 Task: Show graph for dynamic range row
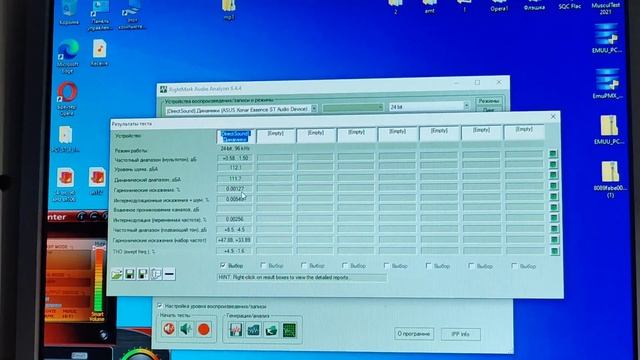click(x=553, y=175)
